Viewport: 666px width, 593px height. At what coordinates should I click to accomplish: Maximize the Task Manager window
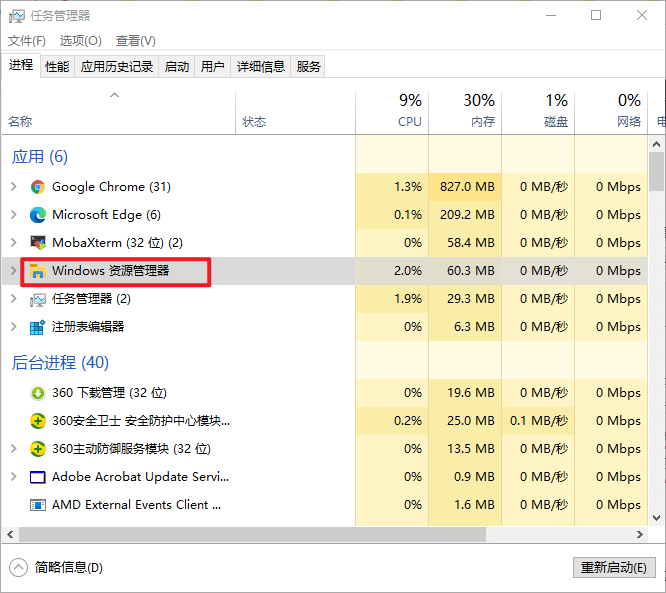596,15
